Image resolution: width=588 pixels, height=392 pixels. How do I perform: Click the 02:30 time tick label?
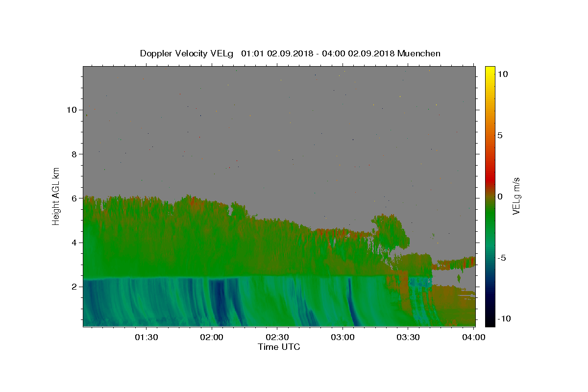[x=277, y=338]
